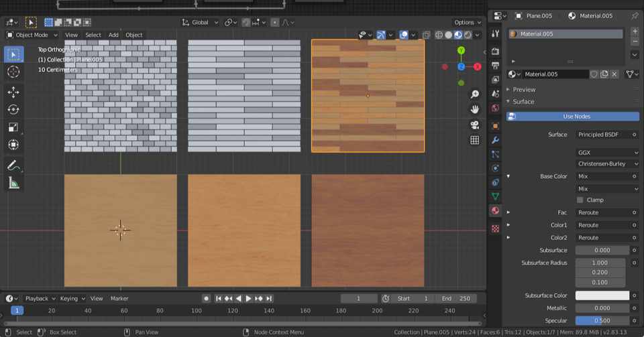Open the Keying menu in timeline
Image resolution: width=644 pixels, height=337 pixels.
pyautogui.click(x=72, y=298)
